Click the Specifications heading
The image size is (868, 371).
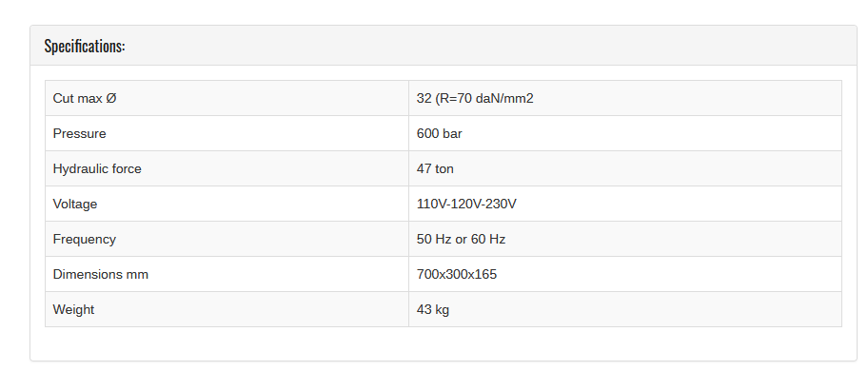[85, 46]
